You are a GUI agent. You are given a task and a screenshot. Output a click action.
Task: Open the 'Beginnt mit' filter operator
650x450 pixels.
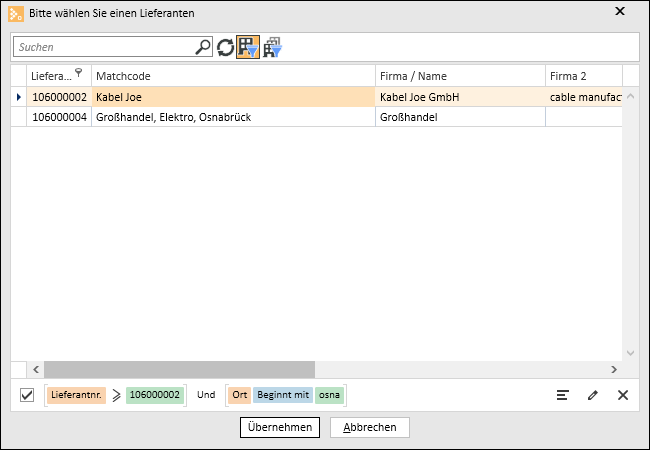tap(283, 395)
